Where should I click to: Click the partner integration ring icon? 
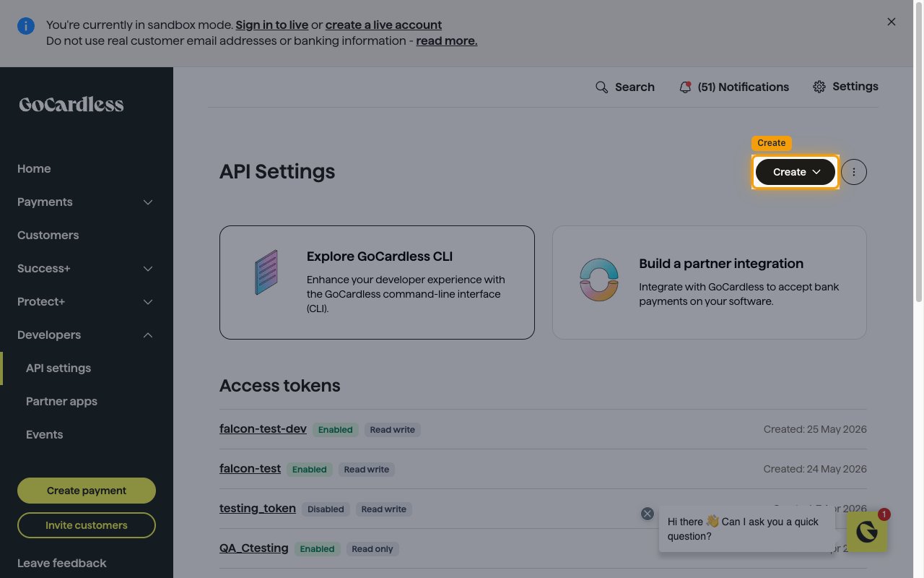(599, 280)
